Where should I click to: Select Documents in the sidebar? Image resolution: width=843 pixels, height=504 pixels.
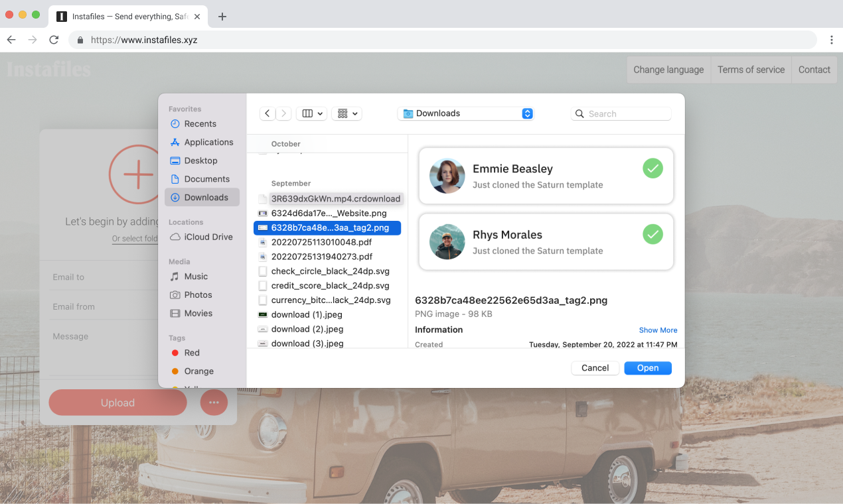coord(202,179)
